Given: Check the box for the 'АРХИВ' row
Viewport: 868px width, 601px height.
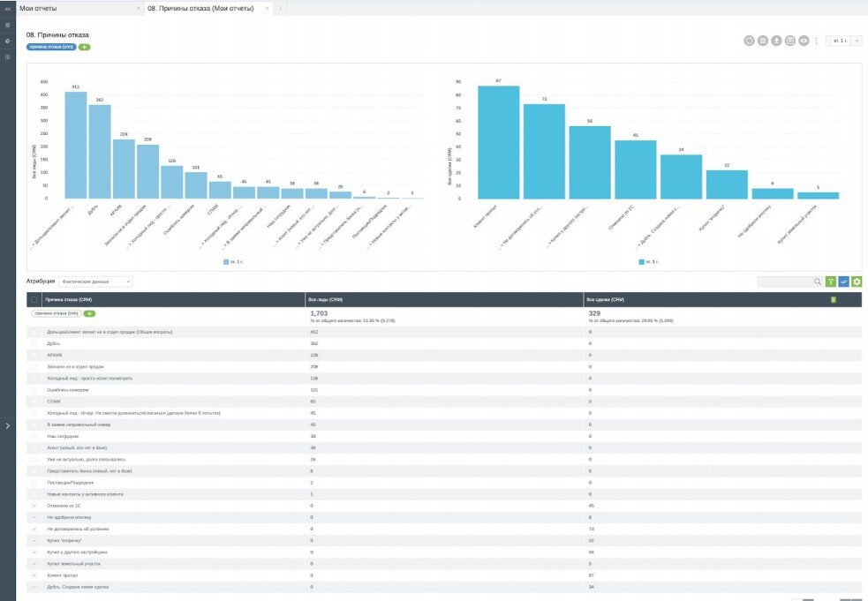Looking at the screenshot, I should click(x=34, y=356).
